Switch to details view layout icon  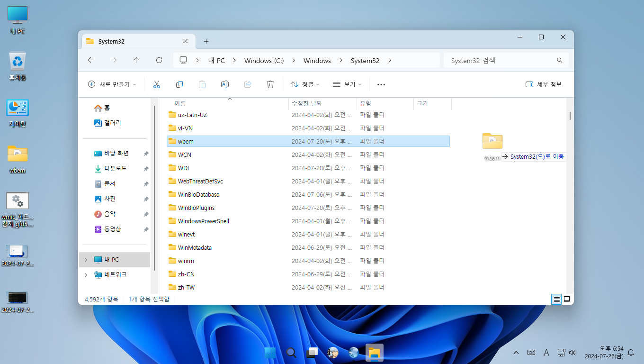coord(557,299)
